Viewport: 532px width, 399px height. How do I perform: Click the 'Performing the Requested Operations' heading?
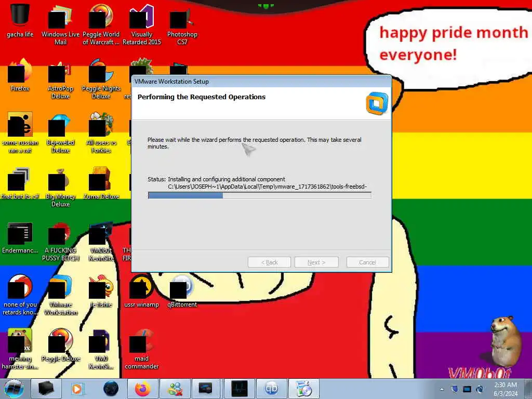click(202, 97)
